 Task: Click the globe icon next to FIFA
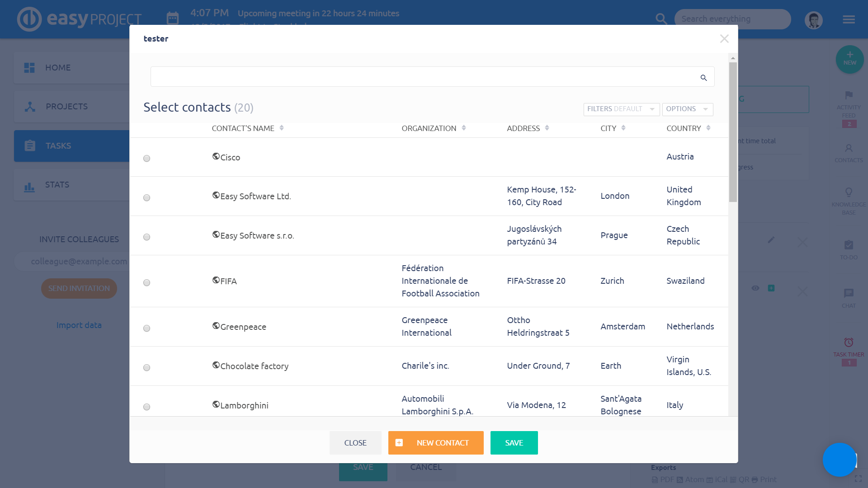pos(216,280)
